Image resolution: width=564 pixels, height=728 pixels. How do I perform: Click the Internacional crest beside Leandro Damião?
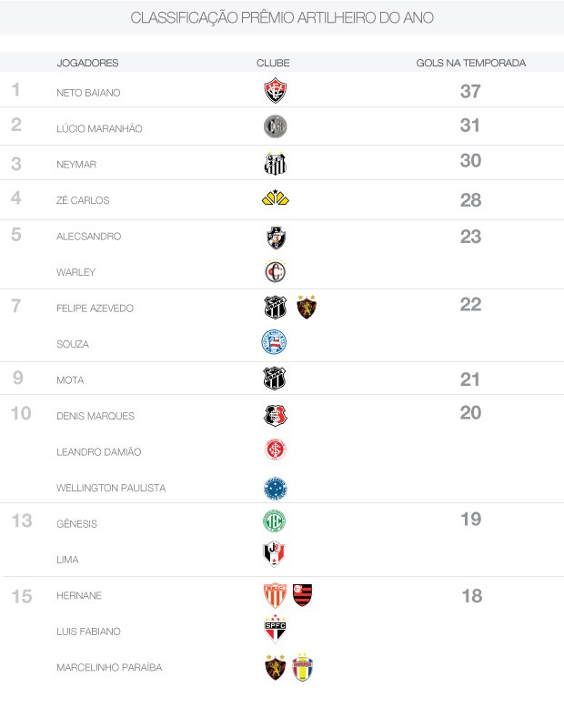click(275, 450)
